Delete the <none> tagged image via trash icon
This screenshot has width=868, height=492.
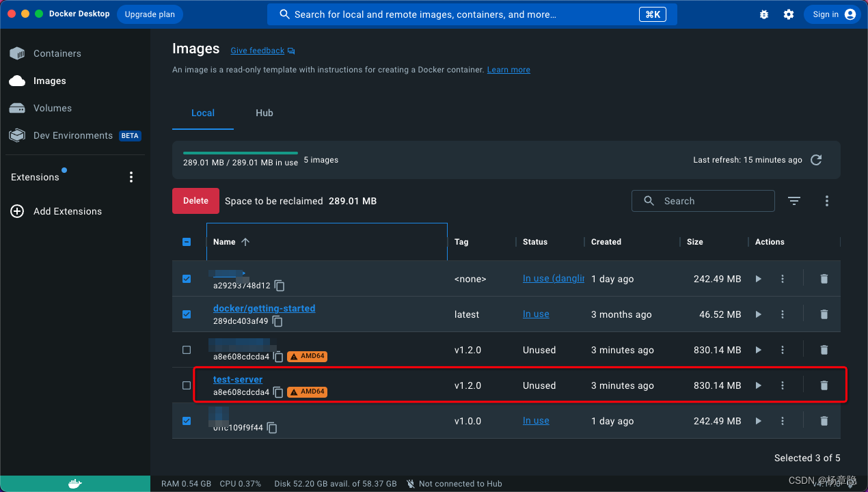(824, 279)
